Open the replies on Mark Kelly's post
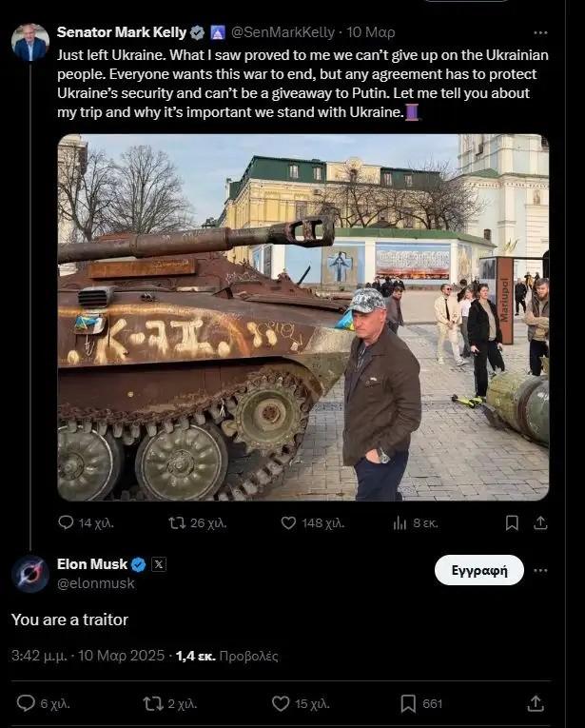This screenshot has height=728, width=585. (x=86, y=523)
